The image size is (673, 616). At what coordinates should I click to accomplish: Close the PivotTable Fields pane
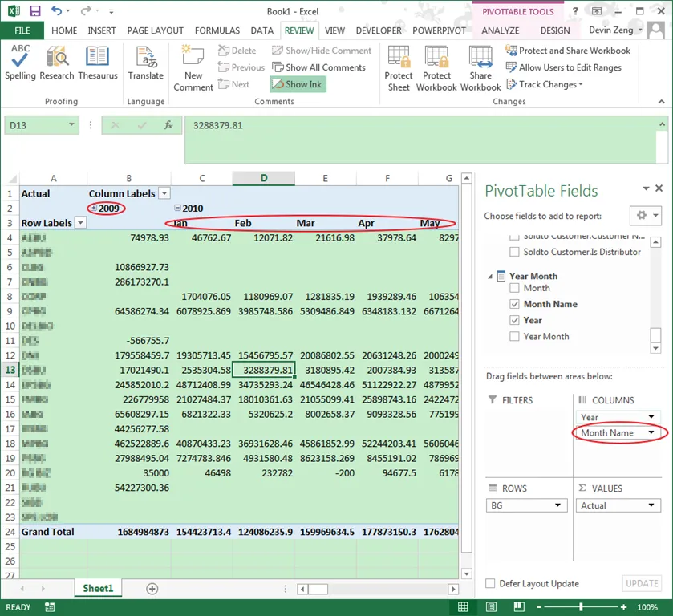coord(659,188)
